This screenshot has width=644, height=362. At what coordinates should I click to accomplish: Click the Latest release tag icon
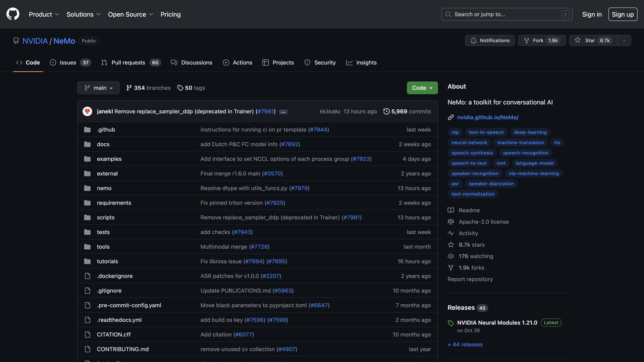coord(451,323)
